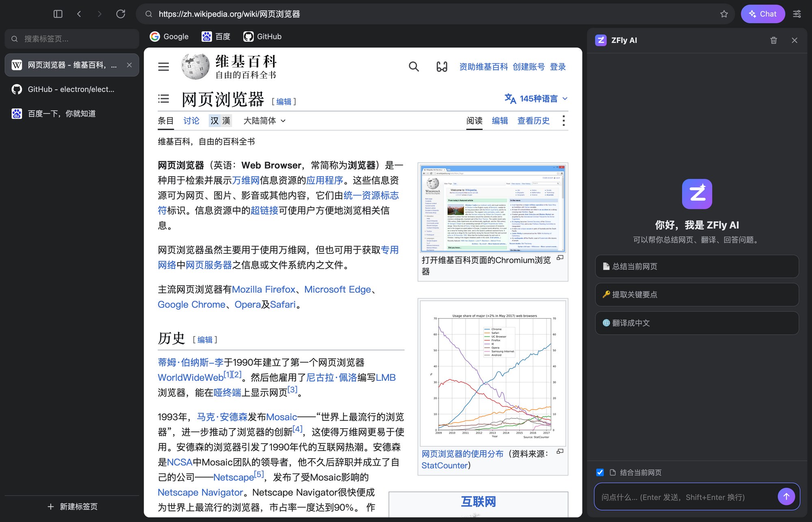
Task: Click the 翻译成中文 button
Action: pyautogui.click(x=697, y=323)
